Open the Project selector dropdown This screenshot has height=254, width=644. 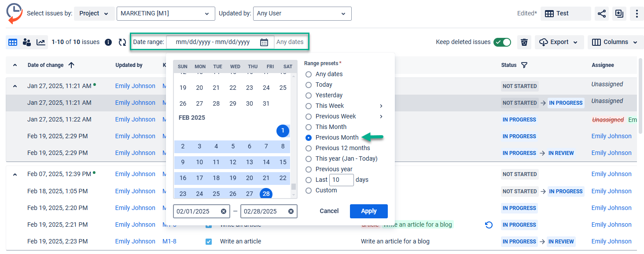(x=94, y=14)
